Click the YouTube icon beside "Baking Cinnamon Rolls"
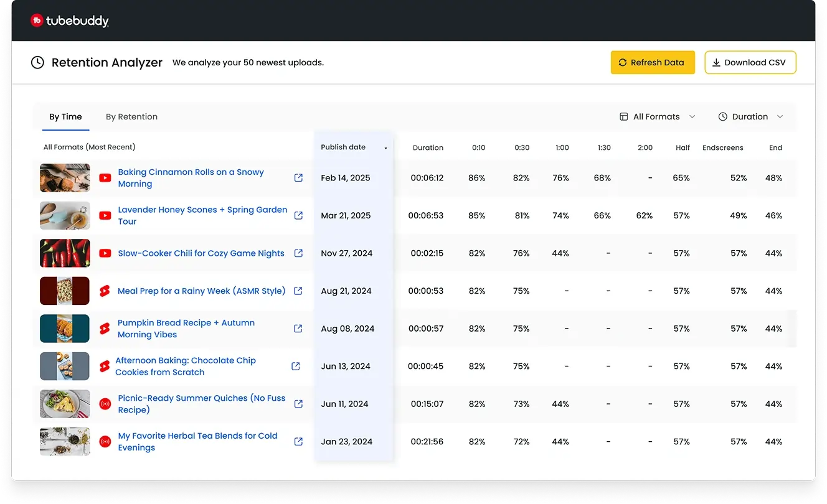827x504 pixels. coord(105,178)
